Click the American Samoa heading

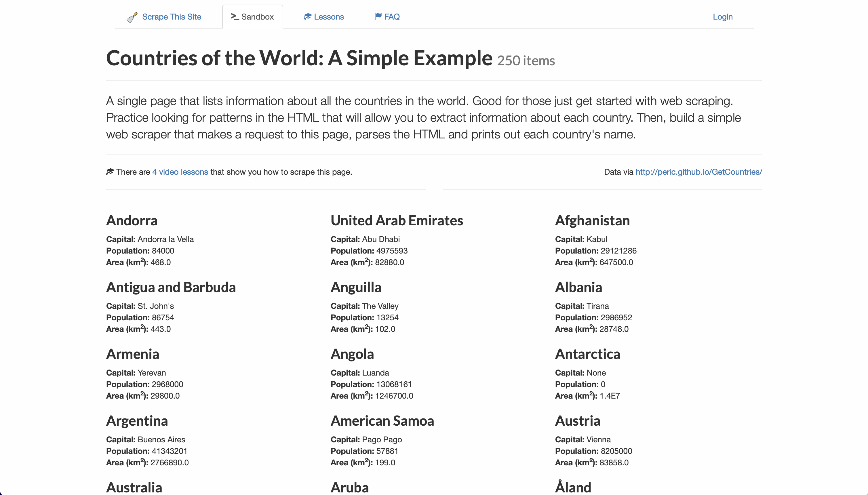(x=382, y=421)
